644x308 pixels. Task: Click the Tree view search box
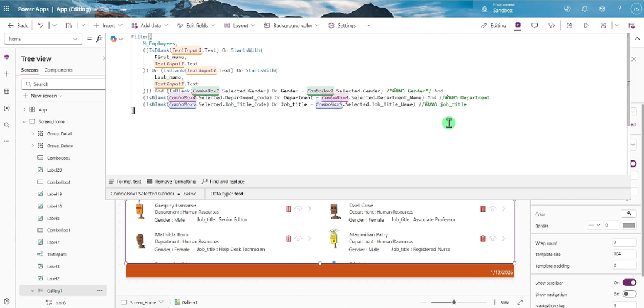(x=64, y=84)
